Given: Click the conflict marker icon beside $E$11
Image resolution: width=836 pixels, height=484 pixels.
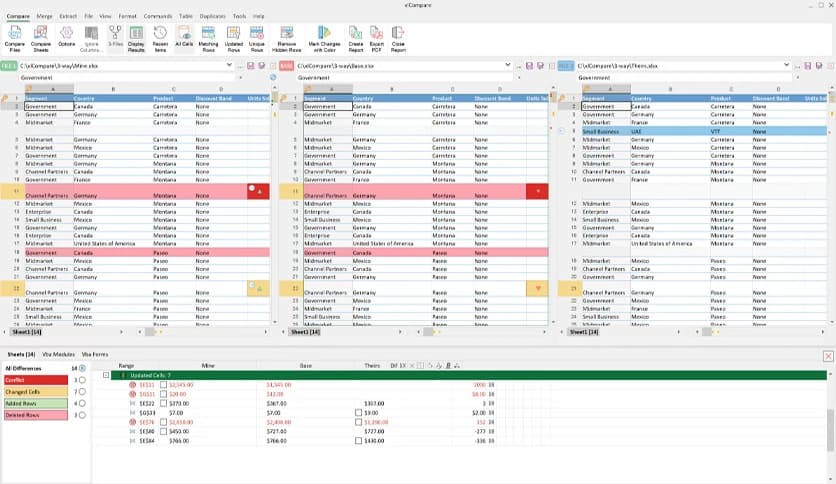Looking at the screenshot, I should click(x=133, y=385).
